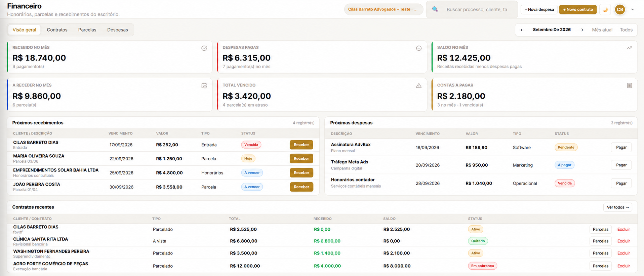Open the CB user avatar

[x=620, y=9]
